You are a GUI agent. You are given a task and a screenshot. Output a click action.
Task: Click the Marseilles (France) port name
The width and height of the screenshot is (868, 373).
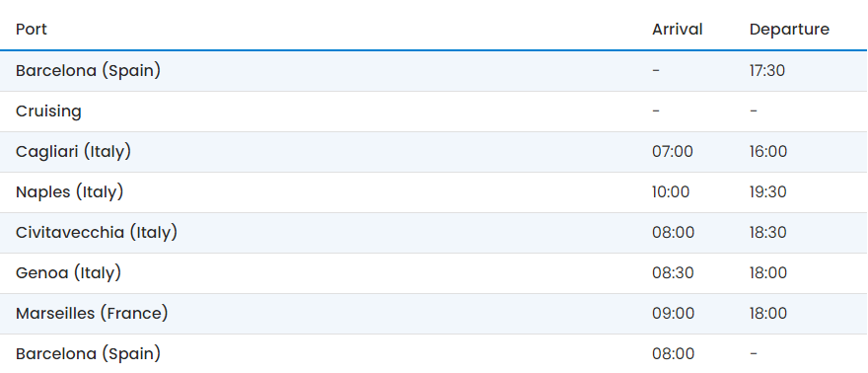[92, 313]
